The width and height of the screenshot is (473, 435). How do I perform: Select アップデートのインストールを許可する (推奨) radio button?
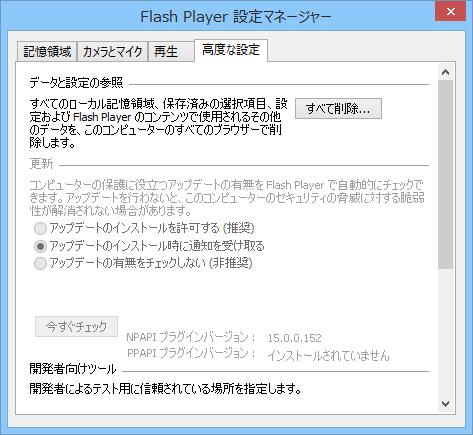[x=40, y=229]
